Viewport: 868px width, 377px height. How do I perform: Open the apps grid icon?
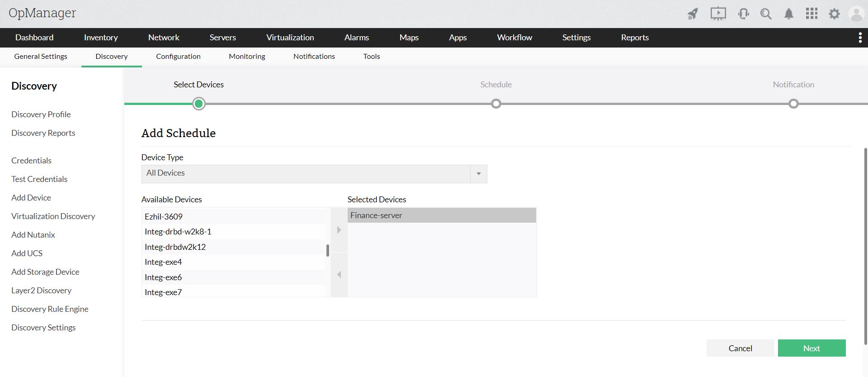[x=811, y=14]
